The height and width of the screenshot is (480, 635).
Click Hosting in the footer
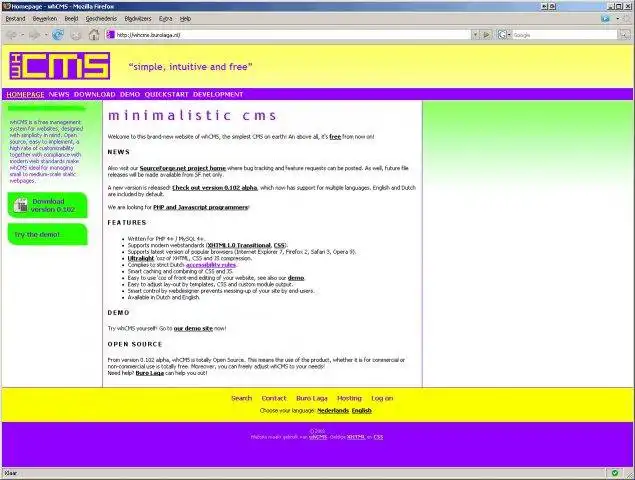pyautogui.click(x=349, y=398)
